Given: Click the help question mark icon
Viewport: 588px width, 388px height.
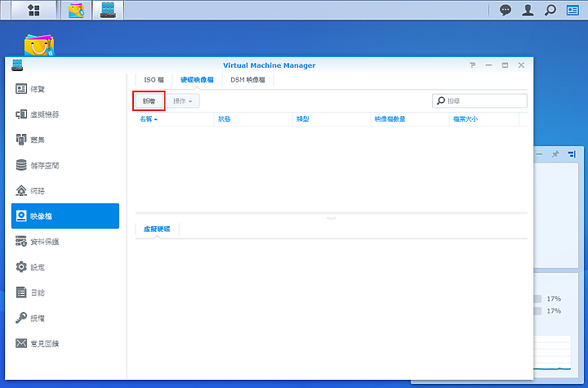Looking at the screenshot, I should 473,65.
